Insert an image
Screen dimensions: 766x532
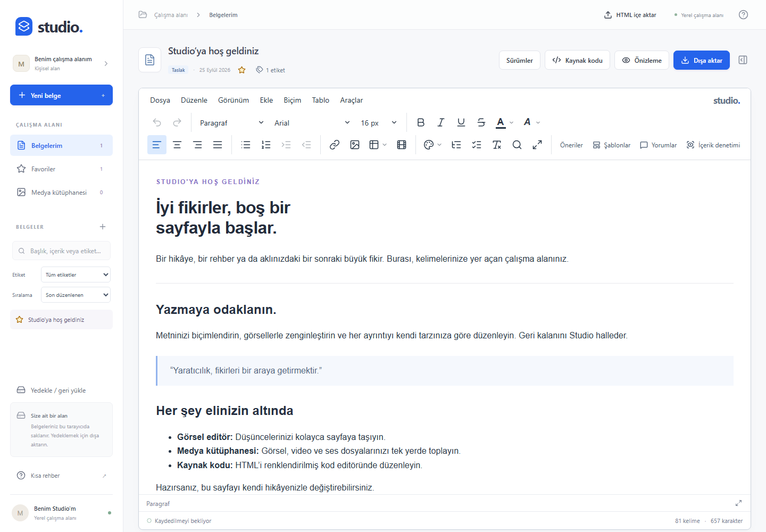tap(355, 145)
